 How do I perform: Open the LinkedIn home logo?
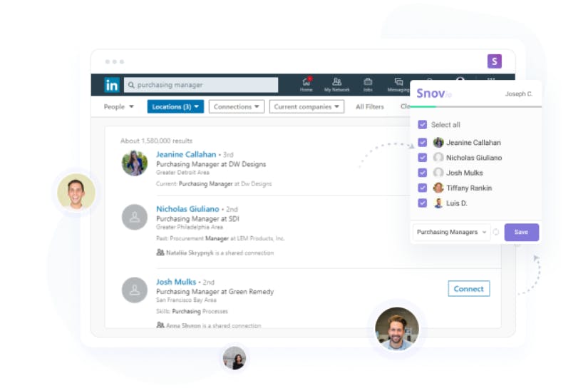pos(112,85)
